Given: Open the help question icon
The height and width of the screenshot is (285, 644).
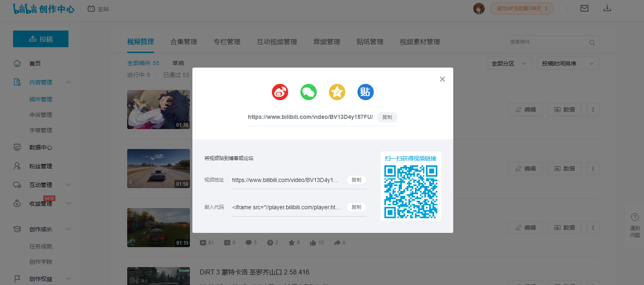Looking at the screenshot, I should [x=635, y=217].
